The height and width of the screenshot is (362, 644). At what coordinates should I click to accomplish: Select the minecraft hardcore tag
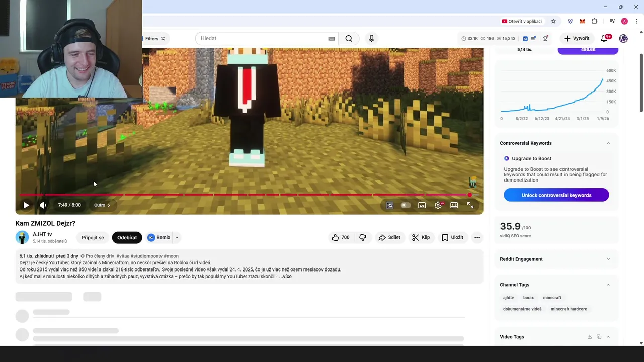click(569, 309)
